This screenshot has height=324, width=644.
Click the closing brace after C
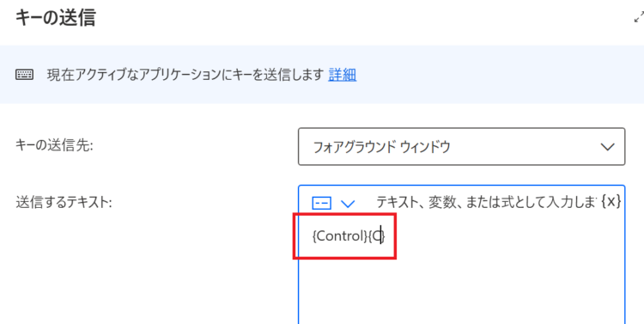point(383,236)
